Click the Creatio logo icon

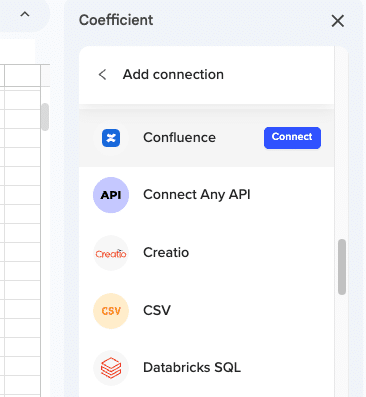(x=111, y=253)
